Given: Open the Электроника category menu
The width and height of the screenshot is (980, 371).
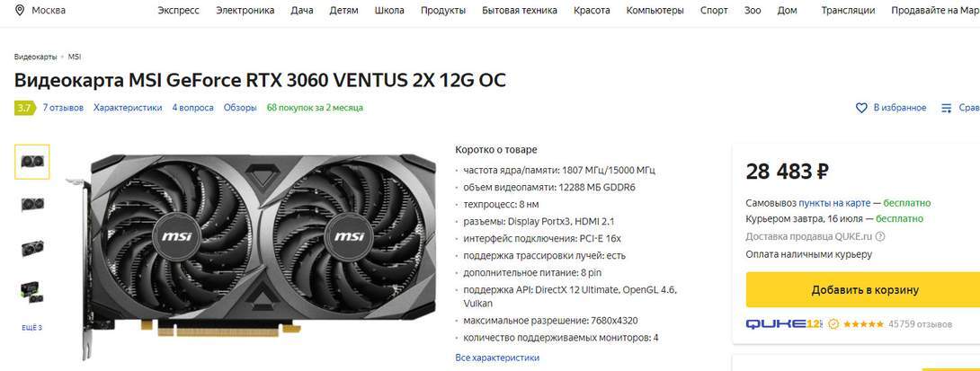Looking at the screenshot, I should pyautogui.click(x=245, y=11).
